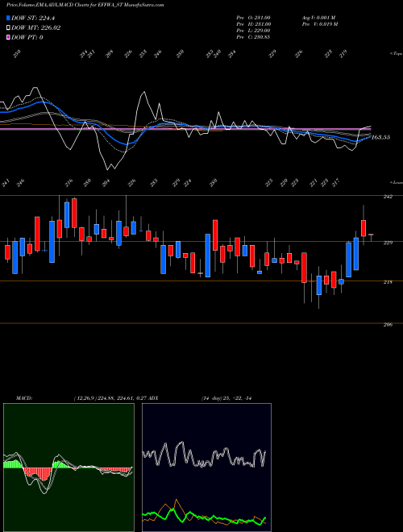Image resolution: width=403 pixels, height=532 pixels.
Task: Click the 'Avg V: 0.001 M' volume text
Action: (318, 17)
